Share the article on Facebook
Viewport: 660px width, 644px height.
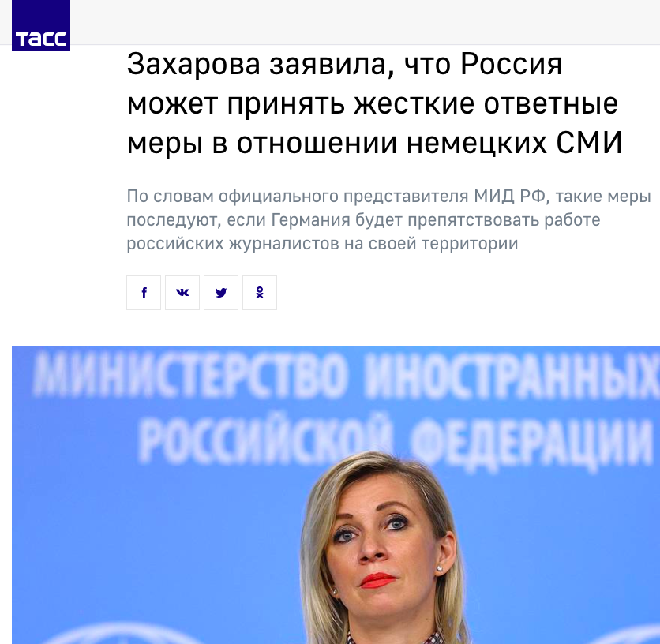point(144,293)
